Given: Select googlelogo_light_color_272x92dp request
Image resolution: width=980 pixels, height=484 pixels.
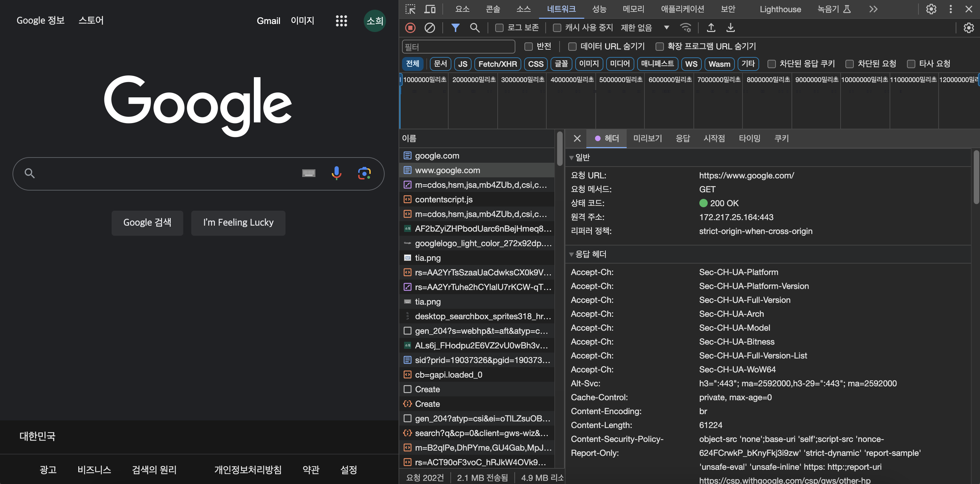Looking at the screenshot, I should coord(476,243).
